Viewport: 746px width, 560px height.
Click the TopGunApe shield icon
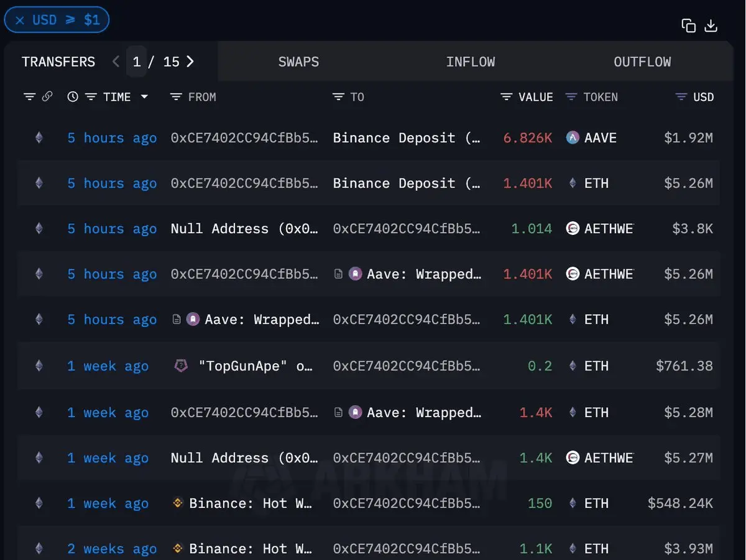tap(180, 366)
